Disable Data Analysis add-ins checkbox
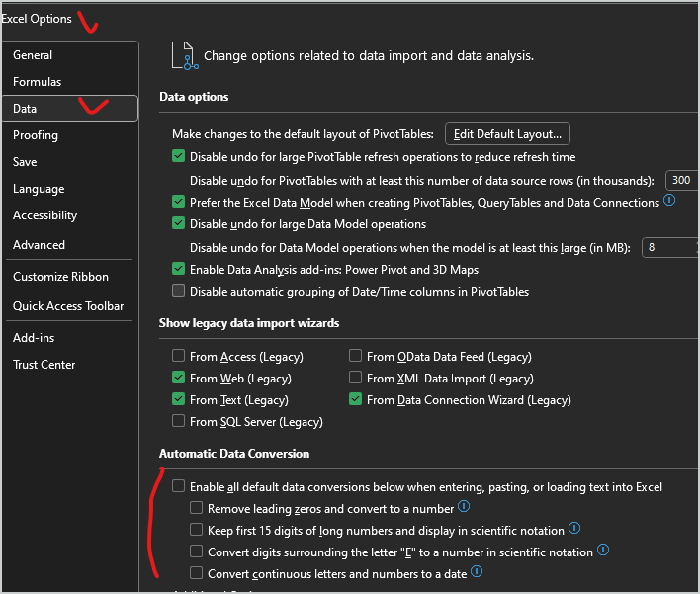The image size is (700, 594). (178, 269)
